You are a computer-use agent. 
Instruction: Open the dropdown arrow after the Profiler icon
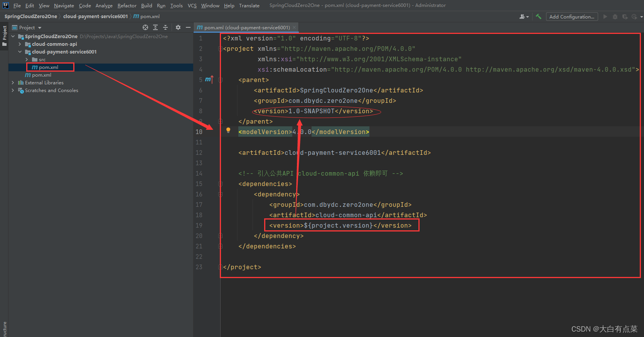coord(641,17)
